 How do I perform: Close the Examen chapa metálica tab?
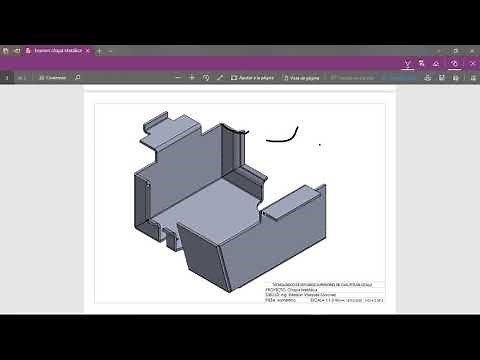point(88,51)
